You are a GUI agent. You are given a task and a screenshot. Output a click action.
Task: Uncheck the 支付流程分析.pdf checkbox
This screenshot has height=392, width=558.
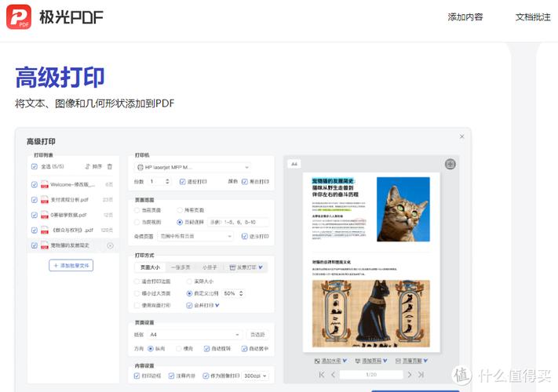35,200
